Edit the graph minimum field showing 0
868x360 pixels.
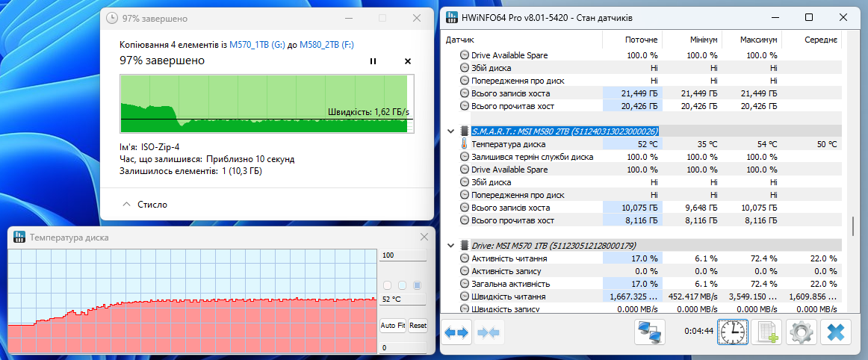403,348
